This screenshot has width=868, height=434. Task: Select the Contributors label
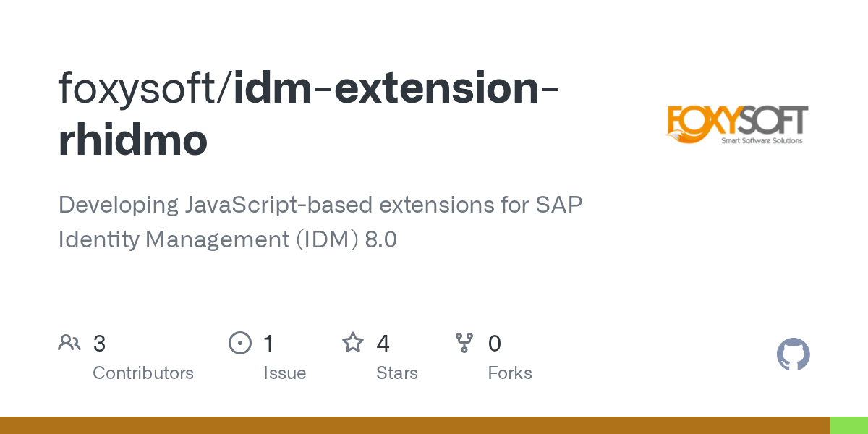143,373
